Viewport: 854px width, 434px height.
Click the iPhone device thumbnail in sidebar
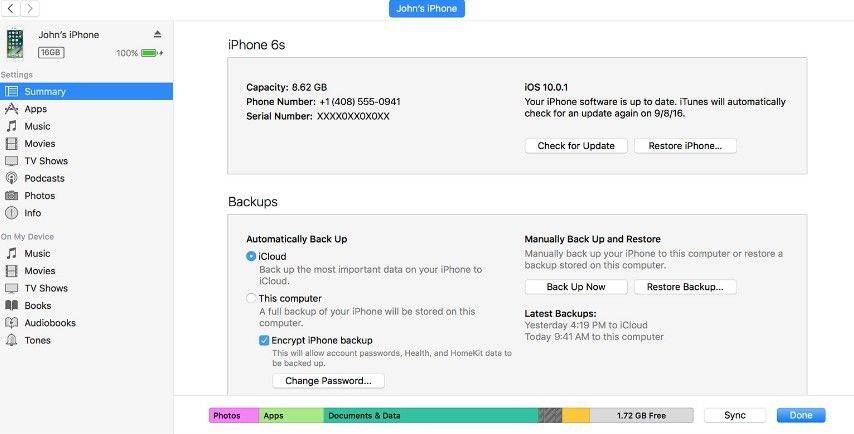pyautogui.click(x=15, y=44)
